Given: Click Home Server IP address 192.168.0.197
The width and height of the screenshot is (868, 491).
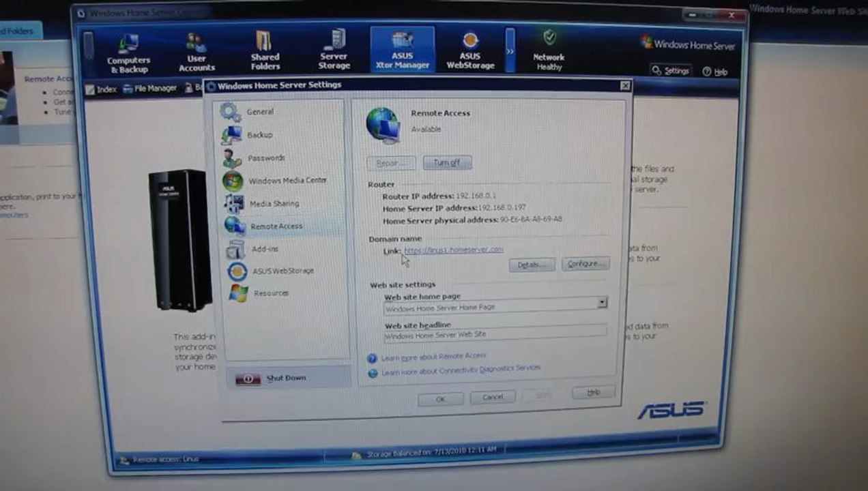Looking at the screenshot, I should (502, 207).
